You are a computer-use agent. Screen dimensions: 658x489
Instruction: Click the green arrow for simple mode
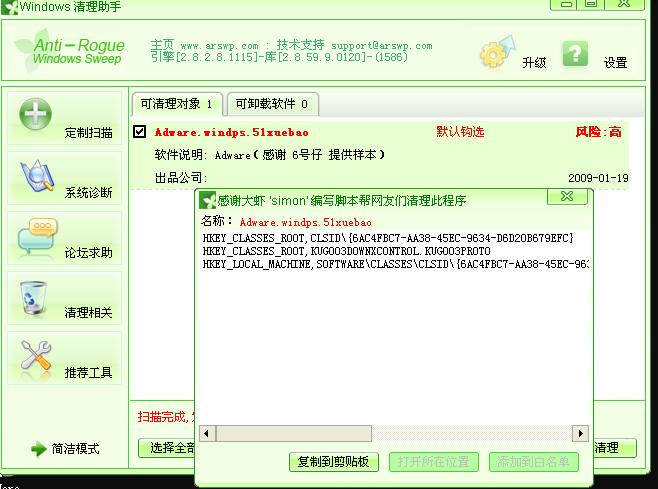coord(39,449)
